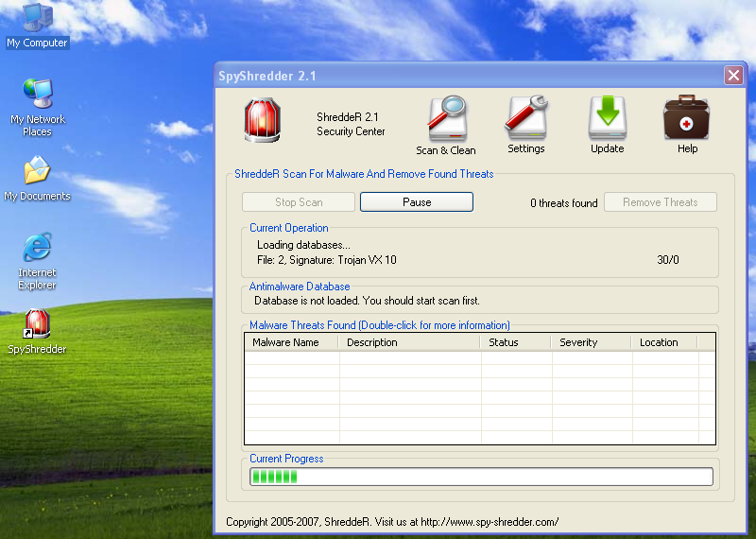Click 'Loading databases...' status text
756x539 pixels.
tap(303, 245)
